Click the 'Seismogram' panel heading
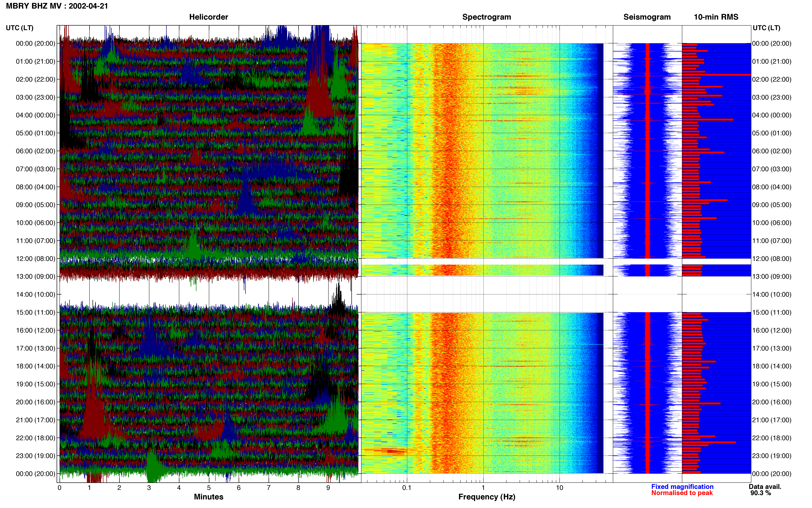 coord(647,17)
